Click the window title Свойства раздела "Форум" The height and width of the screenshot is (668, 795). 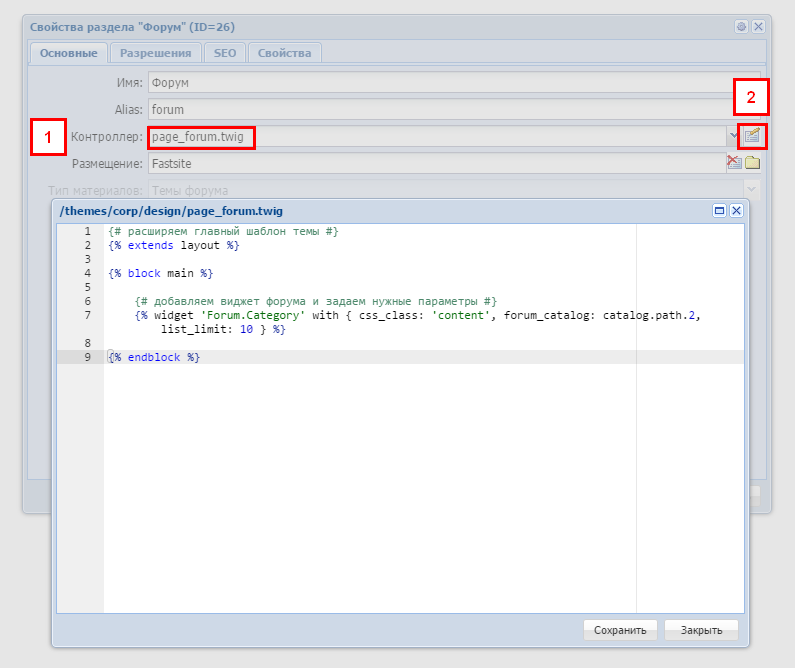click(x=132, y=27)
